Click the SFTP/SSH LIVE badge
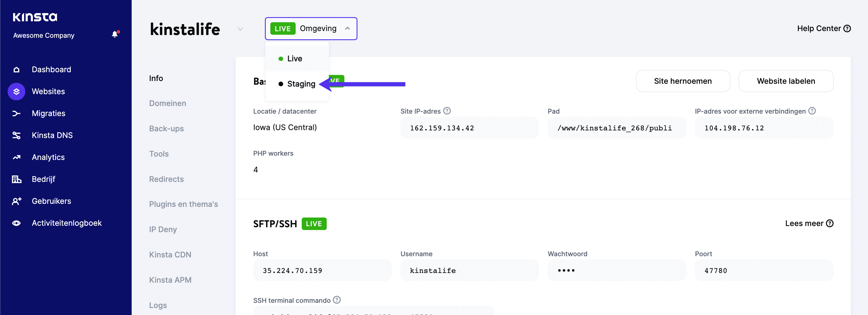The image size is (868, 315). 314,224
